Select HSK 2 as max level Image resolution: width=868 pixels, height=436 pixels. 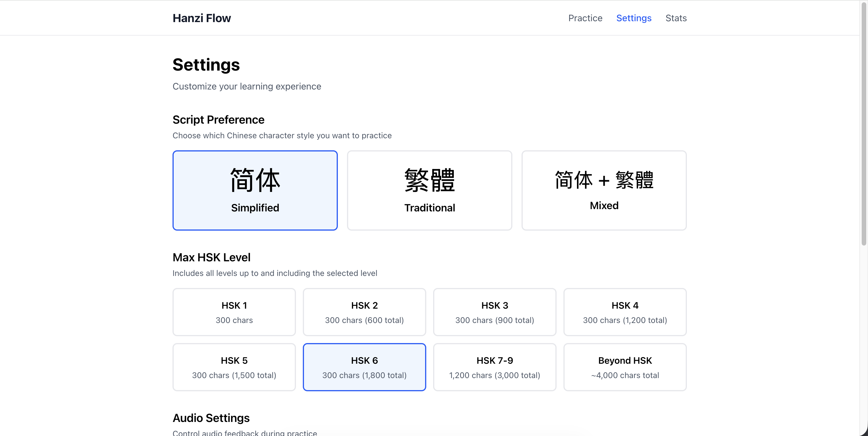pyautogui.click(x=364, y=312)
